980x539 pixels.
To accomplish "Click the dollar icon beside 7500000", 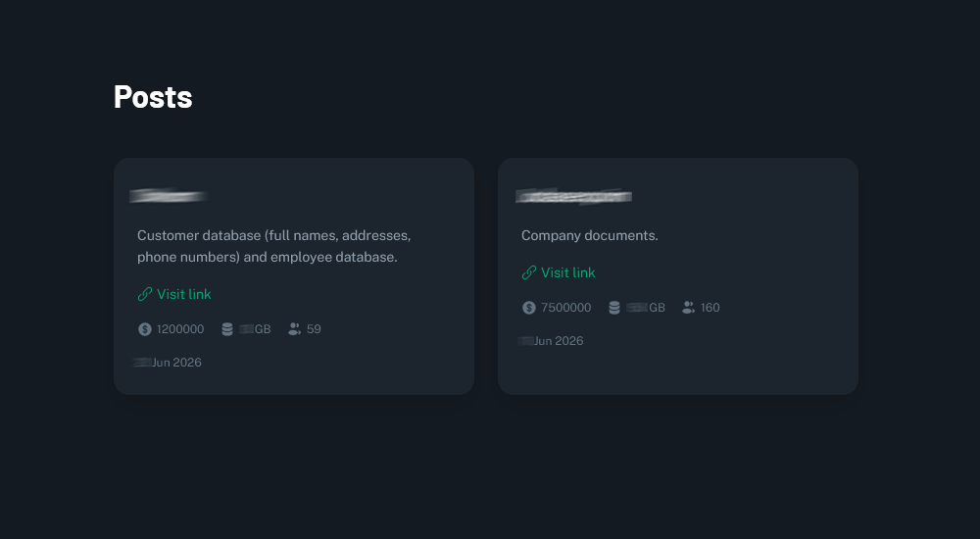I will point(529,308).
